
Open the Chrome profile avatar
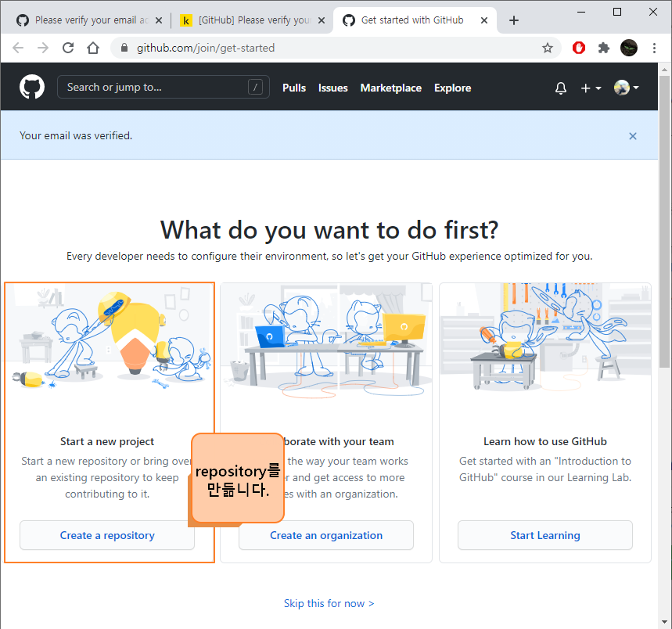(x=629, y=48)
